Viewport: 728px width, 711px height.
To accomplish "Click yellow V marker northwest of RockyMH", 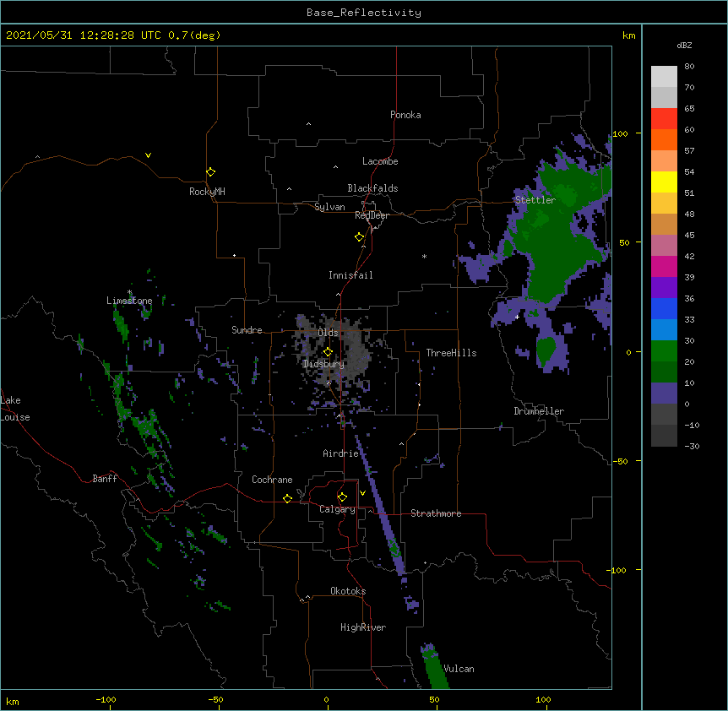I will coord(148,155).
